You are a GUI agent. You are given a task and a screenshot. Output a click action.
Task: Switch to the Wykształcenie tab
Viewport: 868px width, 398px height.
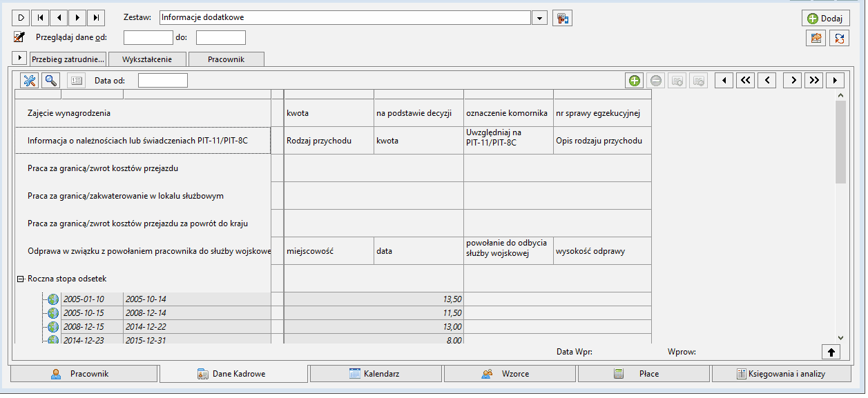pyautogui.click(x=148, y=59)
